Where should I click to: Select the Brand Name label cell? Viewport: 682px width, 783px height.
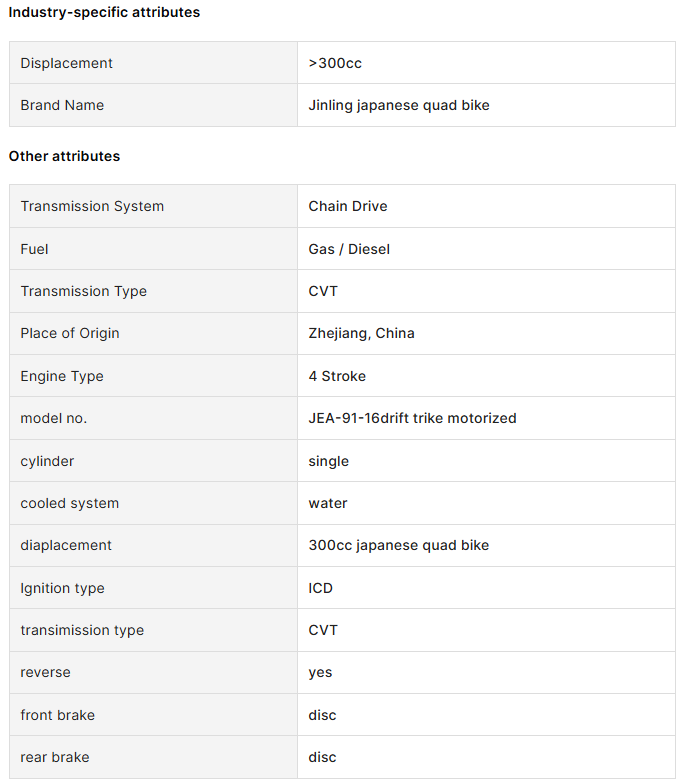click(x=153, y=105)
